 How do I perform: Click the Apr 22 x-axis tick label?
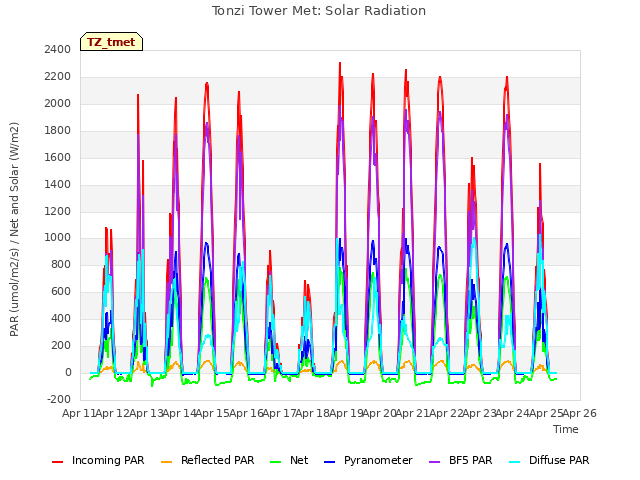(446, 413)
